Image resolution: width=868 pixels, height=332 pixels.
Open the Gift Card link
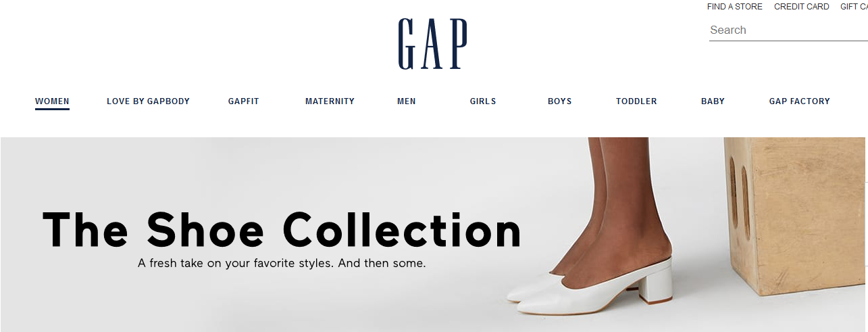coord(854,7)
